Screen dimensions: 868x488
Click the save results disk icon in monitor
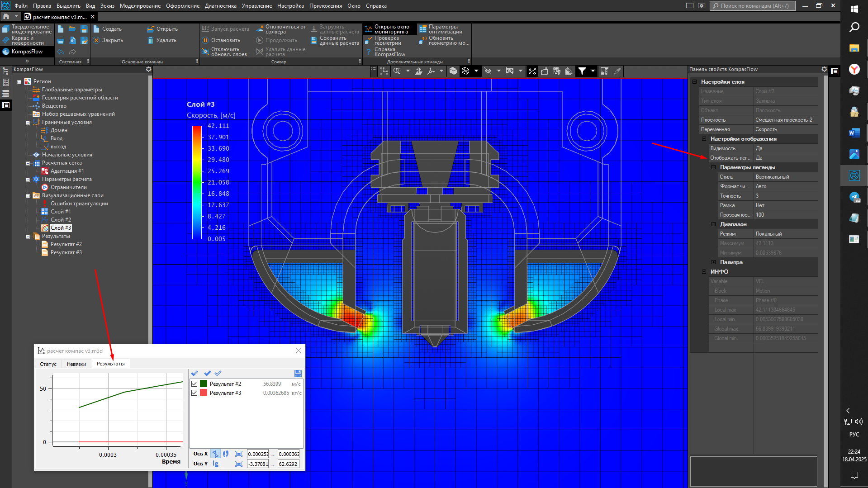(x=298, y=374)
